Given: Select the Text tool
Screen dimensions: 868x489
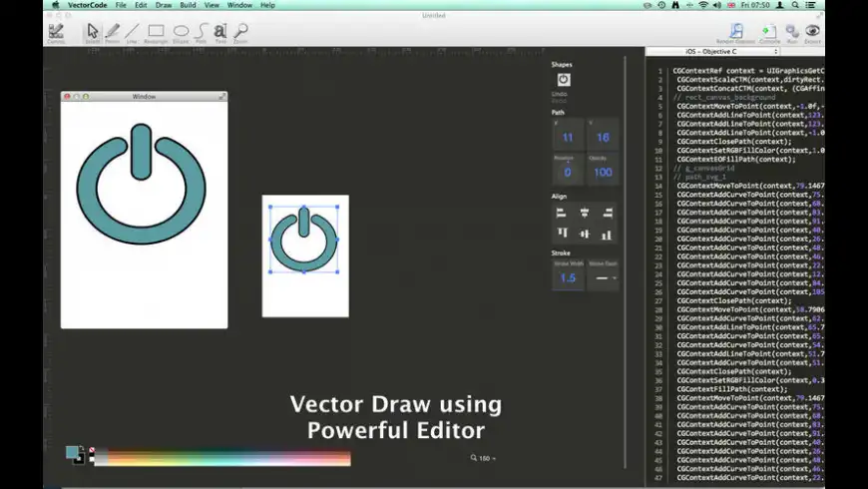Looking at the screenshot, I should click(220, 33).
